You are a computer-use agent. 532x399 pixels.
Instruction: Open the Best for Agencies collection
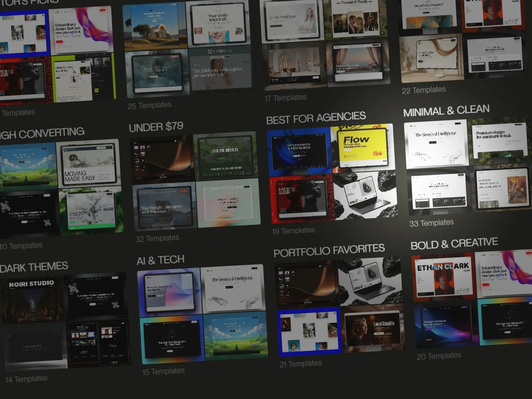(316, 118)
